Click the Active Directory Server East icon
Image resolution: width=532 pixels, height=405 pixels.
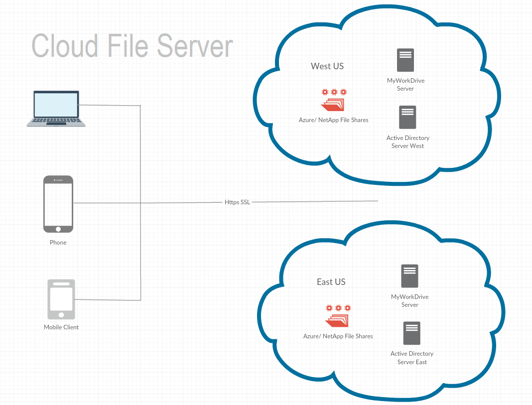click(x=412, y=333)
